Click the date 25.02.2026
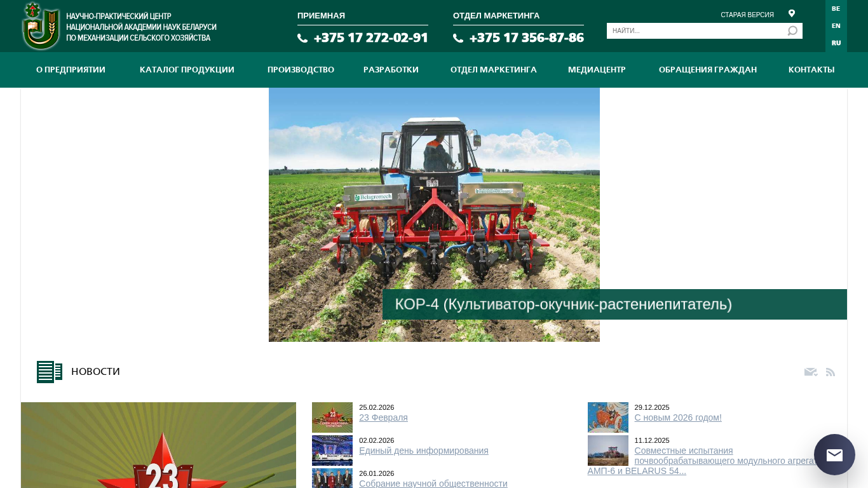The height and width of the screenshot is (488, 868). click(377, 407)
